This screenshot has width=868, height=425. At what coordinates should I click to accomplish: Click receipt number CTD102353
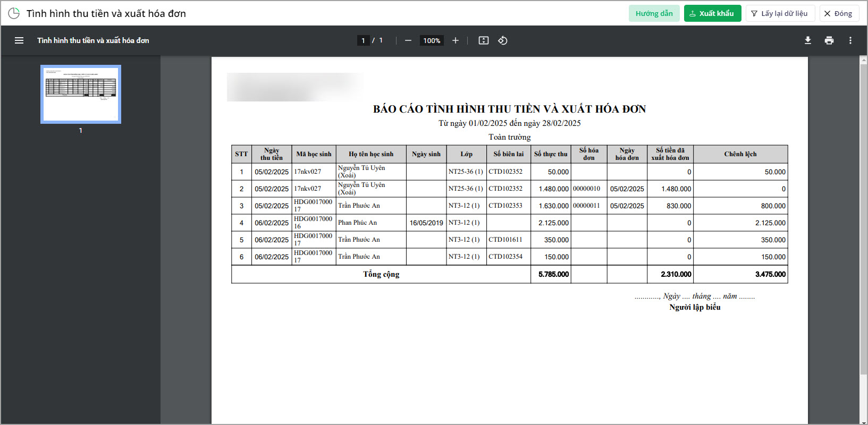pos(505,206)
